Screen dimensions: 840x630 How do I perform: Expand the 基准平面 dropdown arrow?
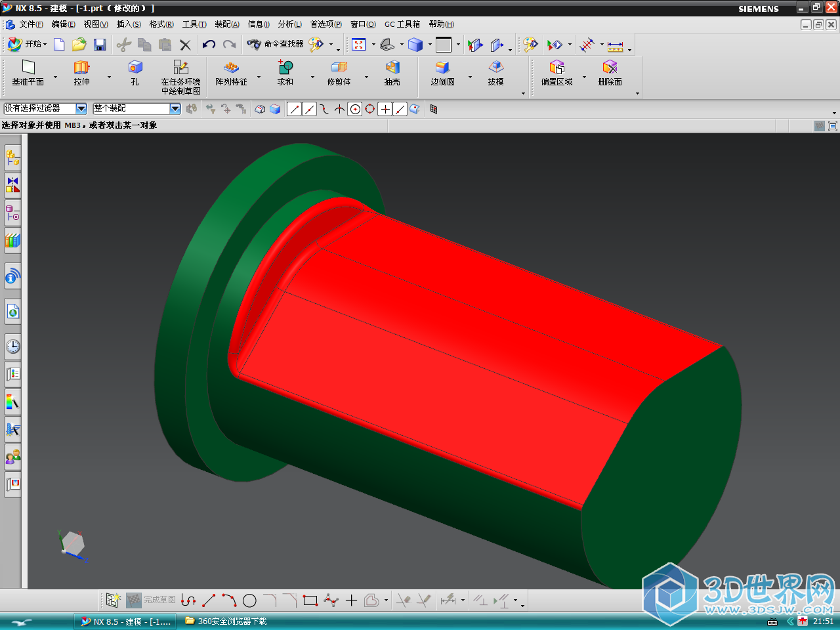coord(55,77)
